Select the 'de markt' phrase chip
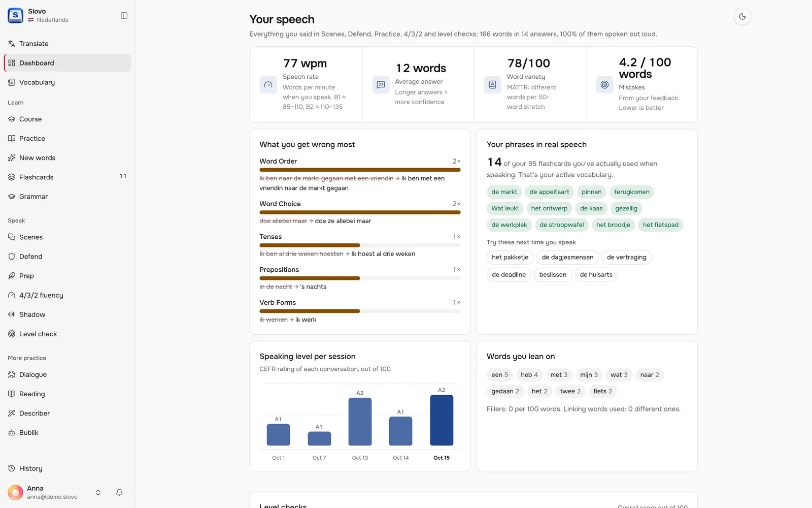 click(504, 192)
